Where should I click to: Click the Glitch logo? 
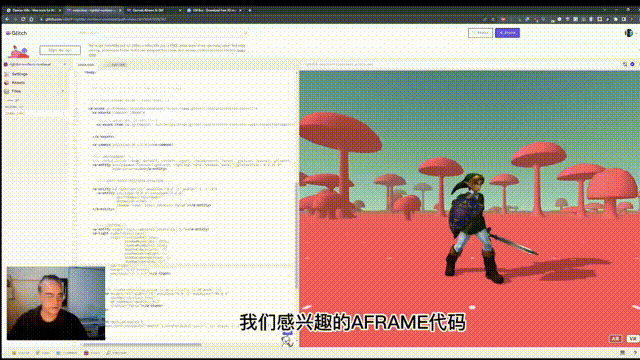point(16,33)
